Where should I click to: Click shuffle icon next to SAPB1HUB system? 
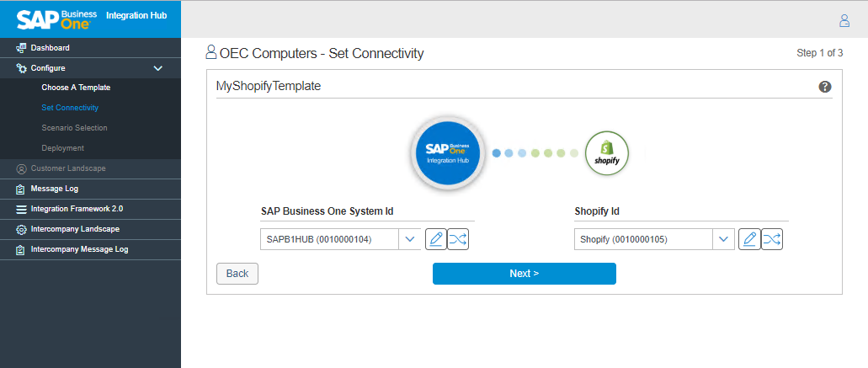coord(457,239)
